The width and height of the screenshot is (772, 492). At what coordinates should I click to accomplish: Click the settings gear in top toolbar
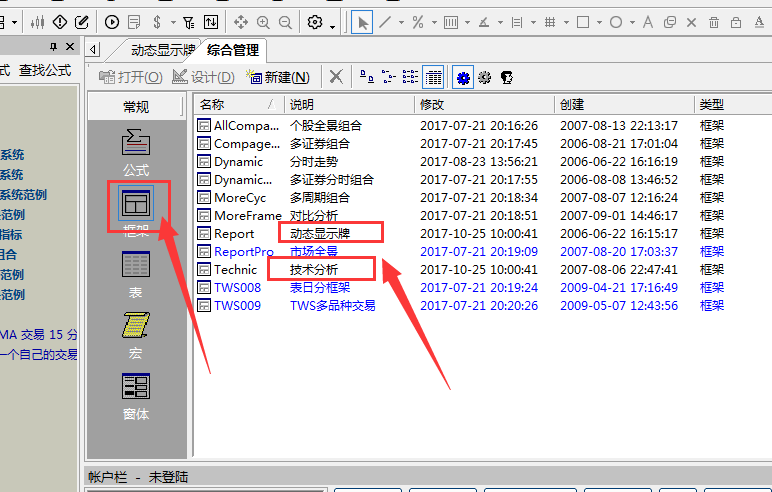(315, 22)
